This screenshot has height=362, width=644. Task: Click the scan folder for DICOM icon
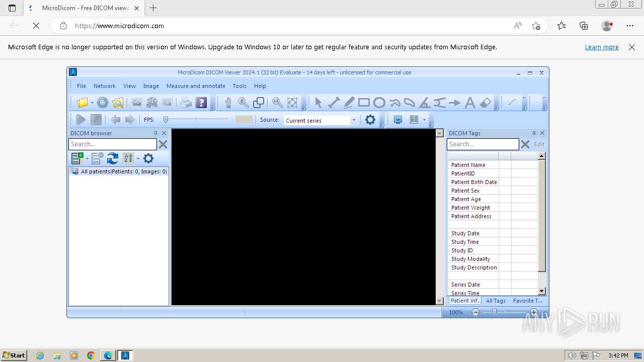(x=118, y=103)
